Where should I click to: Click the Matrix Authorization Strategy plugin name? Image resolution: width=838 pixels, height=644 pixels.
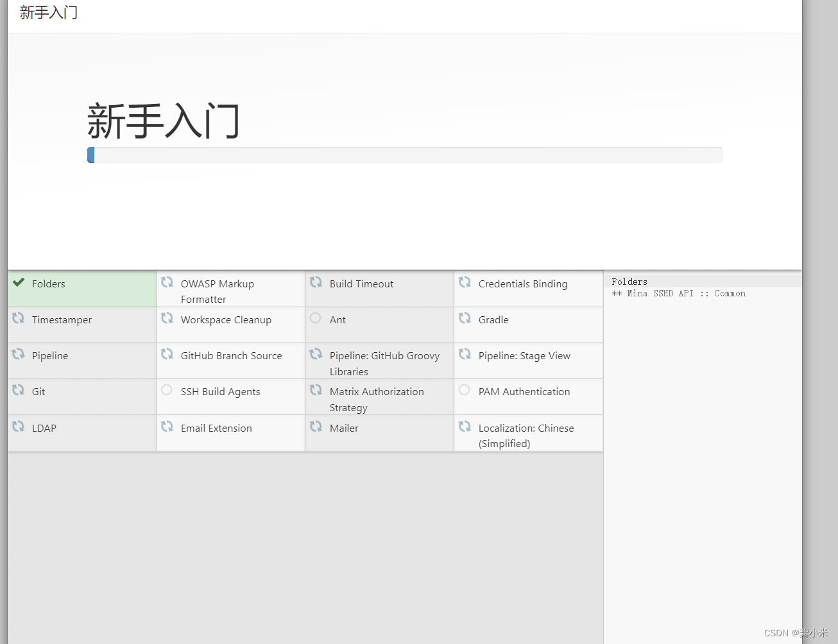pos(377,400)
